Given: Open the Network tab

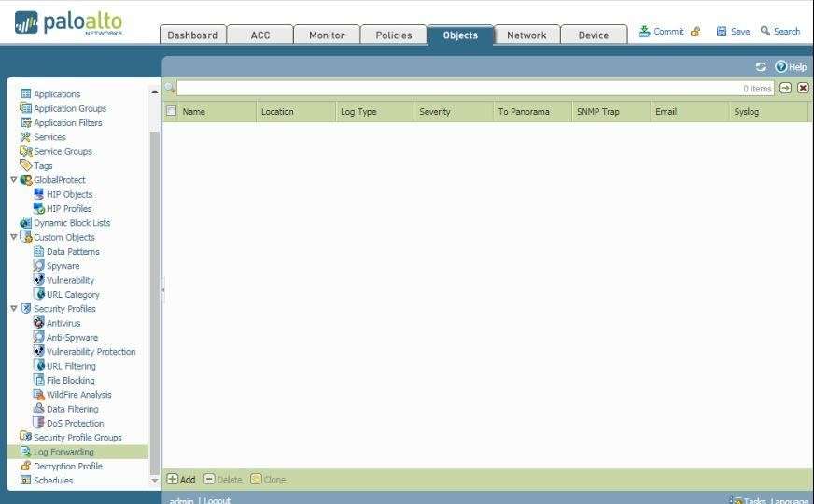Looking at the screenshot, I should [526, 35].
